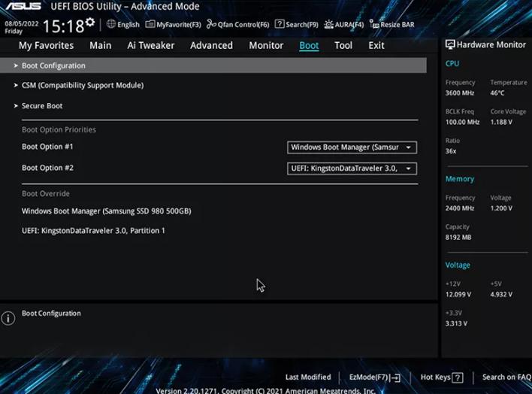Open the Tool tab
This screenshot has height=394, width=532.
pyautogui.click(x=343, y=46)
